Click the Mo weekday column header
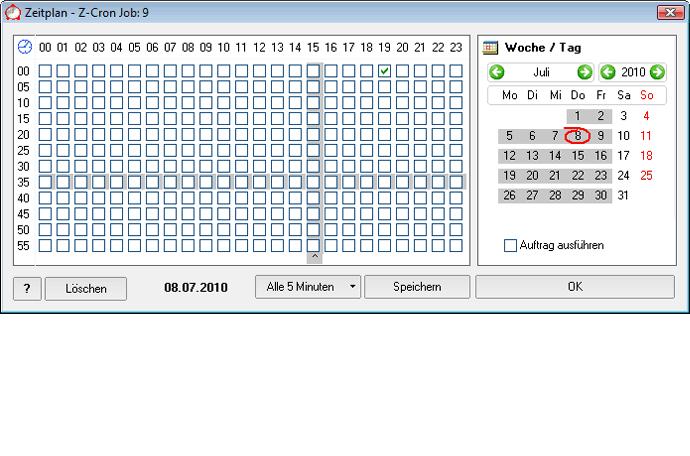The width and height of the screenshot is (690, 456). click(510, 96)
